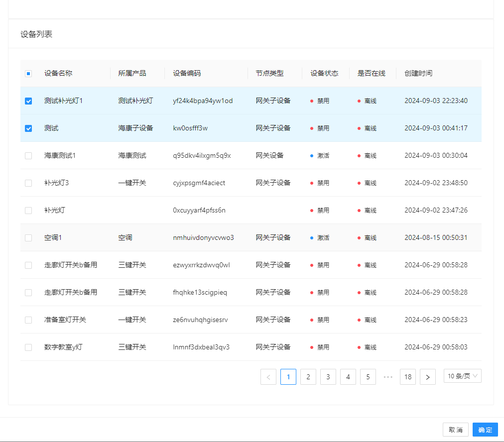Click device code q95dkv4ilxgm5q9x

coord(202,155)
